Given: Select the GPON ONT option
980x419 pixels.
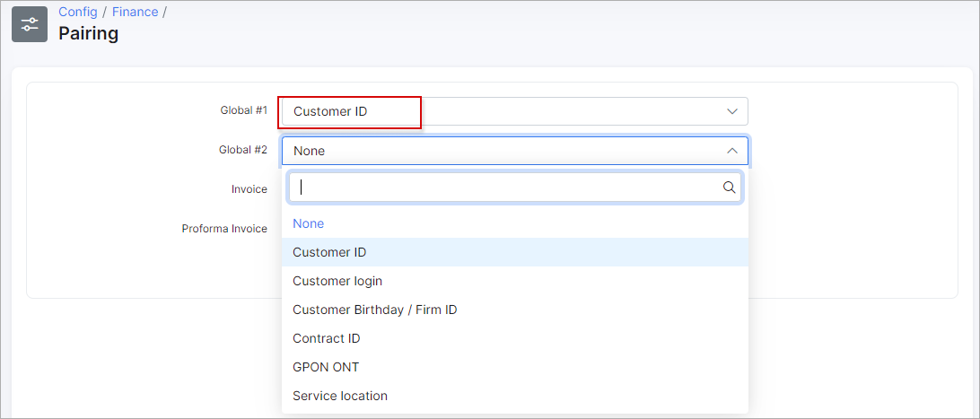Looking at the screenshot, I should tap(514, 367).
